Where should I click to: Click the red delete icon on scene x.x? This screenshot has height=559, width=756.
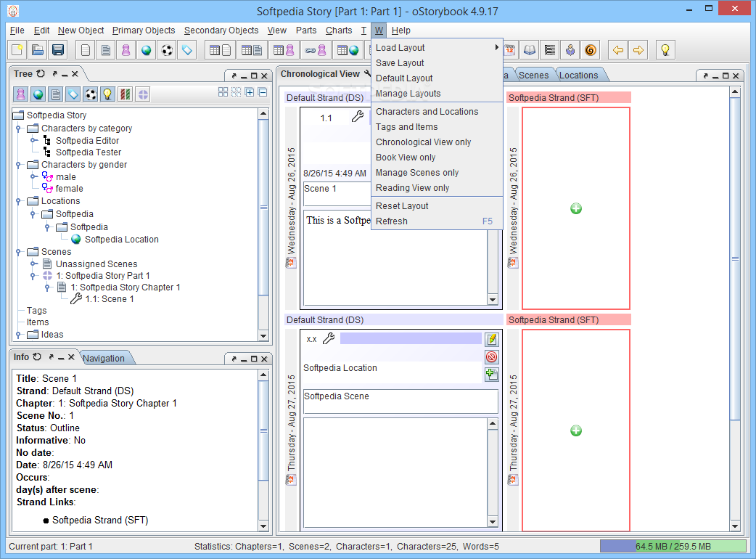[x=491, y=357]
